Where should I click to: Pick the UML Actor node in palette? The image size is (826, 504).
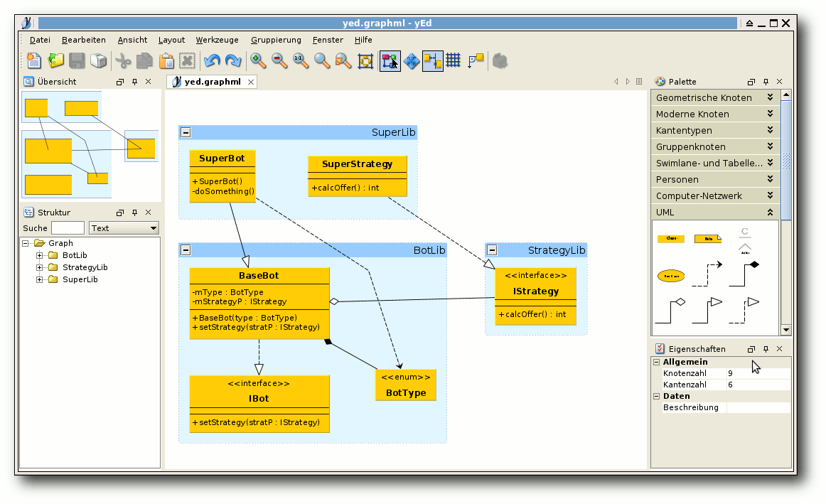745,241
